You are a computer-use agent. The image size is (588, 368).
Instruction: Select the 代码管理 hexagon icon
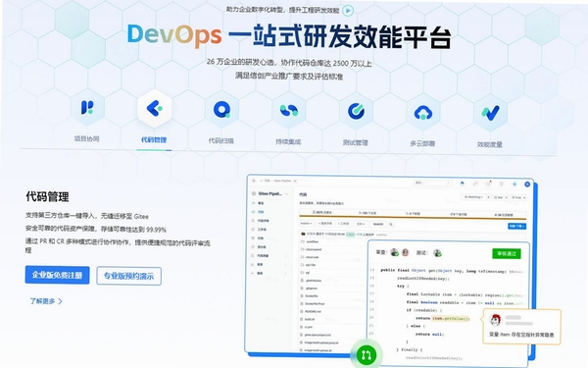click(154, 108)
